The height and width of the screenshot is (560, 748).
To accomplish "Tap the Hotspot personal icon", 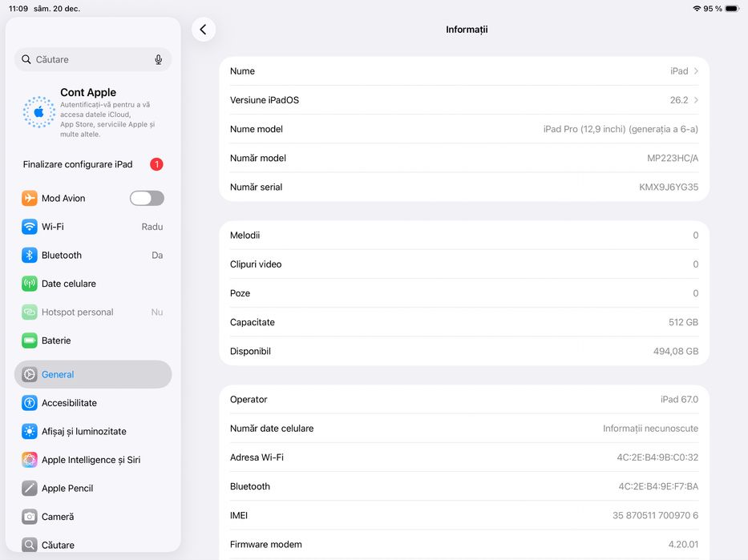I will click(x=29, y=312).
